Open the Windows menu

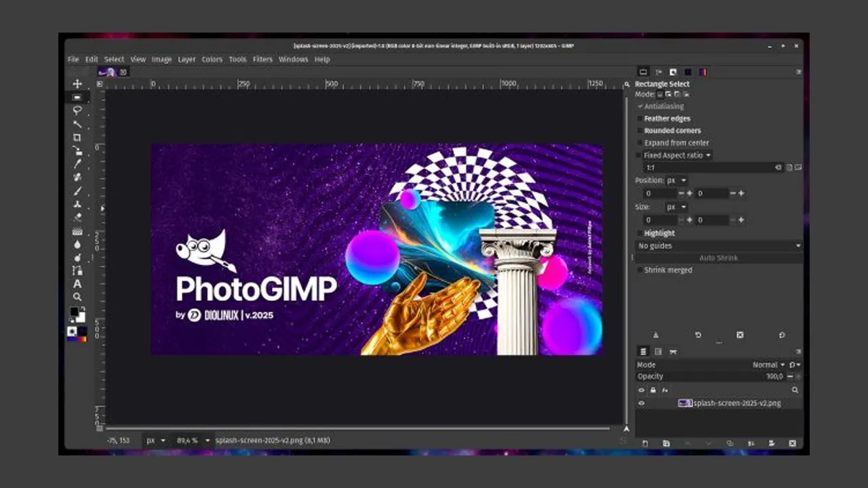293,60
